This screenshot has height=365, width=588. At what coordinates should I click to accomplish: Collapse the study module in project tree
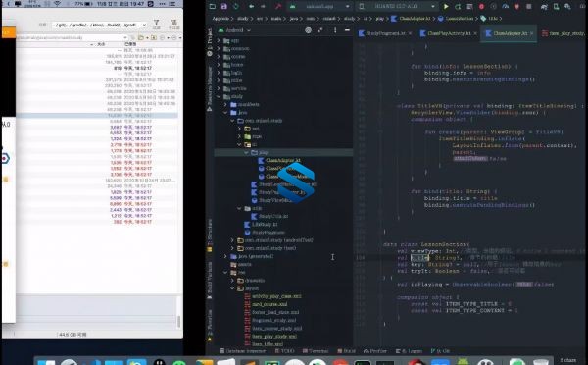[x=219, y=96]
